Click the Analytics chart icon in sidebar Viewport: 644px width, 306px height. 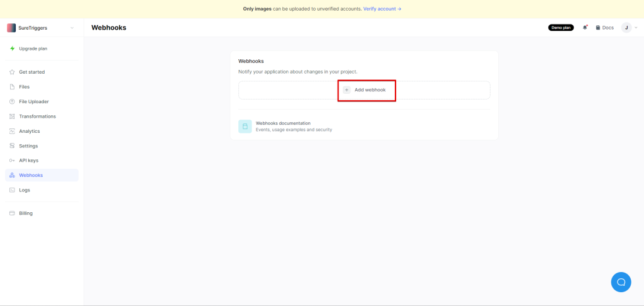[x=12, y=131]
